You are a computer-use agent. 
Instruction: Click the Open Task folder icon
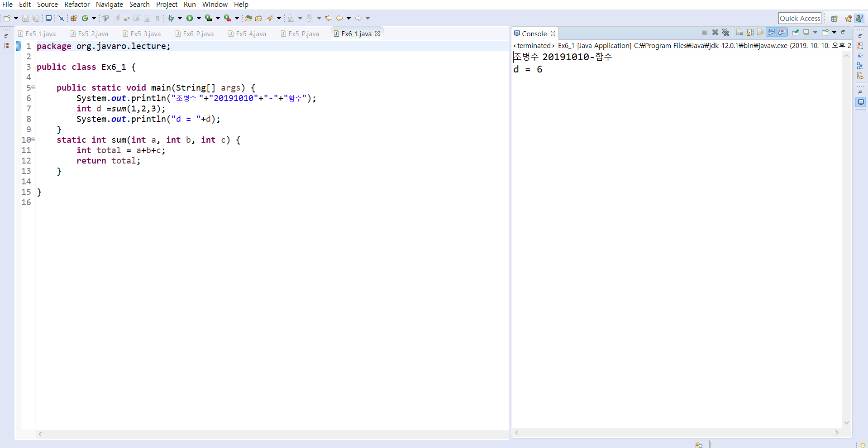pyautogui.click(x=258, y=18)
